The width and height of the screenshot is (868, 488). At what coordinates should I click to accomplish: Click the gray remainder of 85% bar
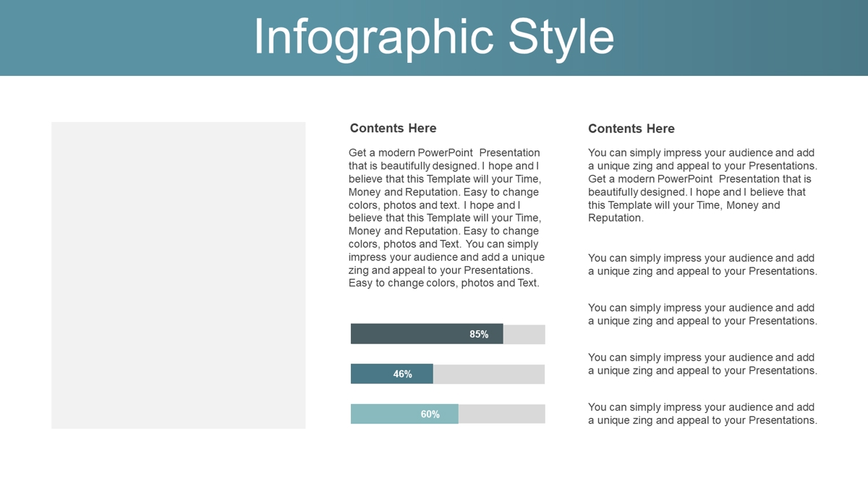(x=524, y=334)
